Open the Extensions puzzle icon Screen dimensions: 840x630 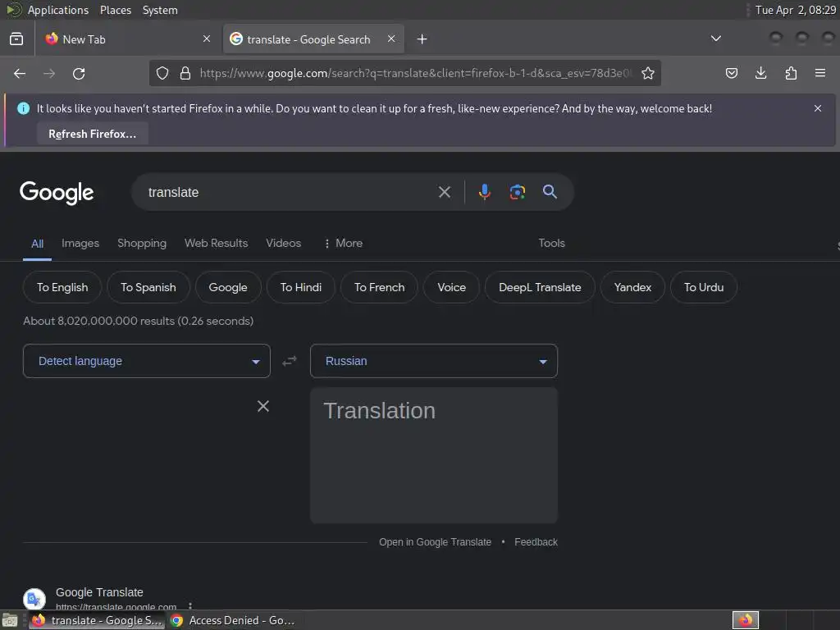point(791,73)
